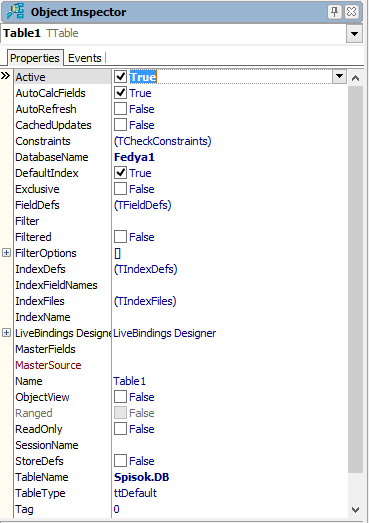The width and height of the screenshot is (369, 523).
Task: Pin the Object Inspector panel
Action: click(334, 12)
